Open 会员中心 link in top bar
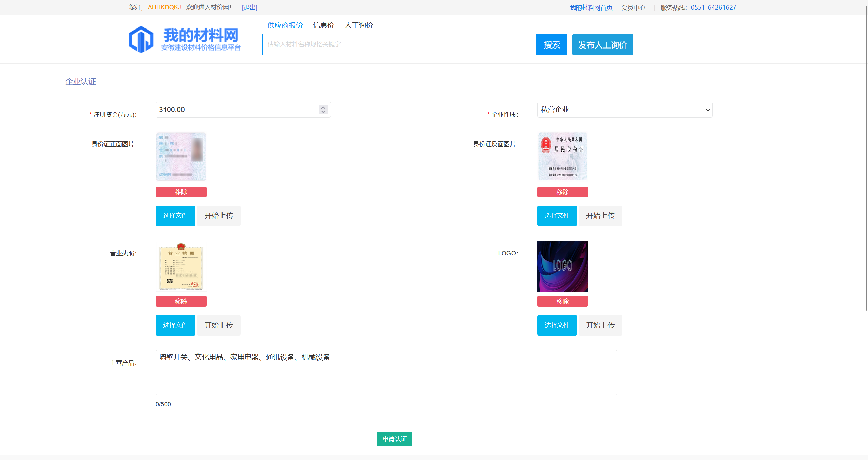This screenshot has height=460, width=868. pyautogui.click(x=633, y=7)
